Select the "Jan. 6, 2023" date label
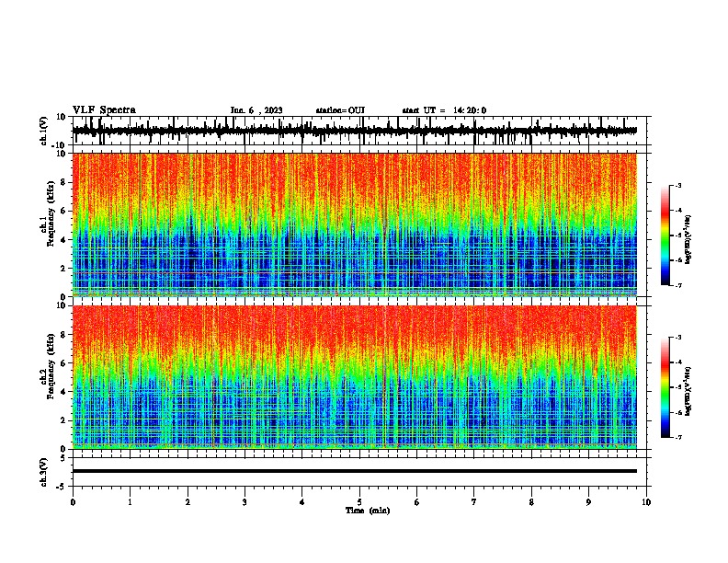Viewport: 728px width, 563px height. [256, 110]
